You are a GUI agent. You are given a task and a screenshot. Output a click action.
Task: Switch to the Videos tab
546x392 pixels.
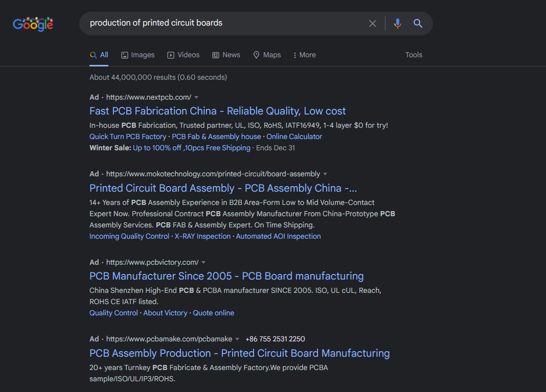coord(183,55)
